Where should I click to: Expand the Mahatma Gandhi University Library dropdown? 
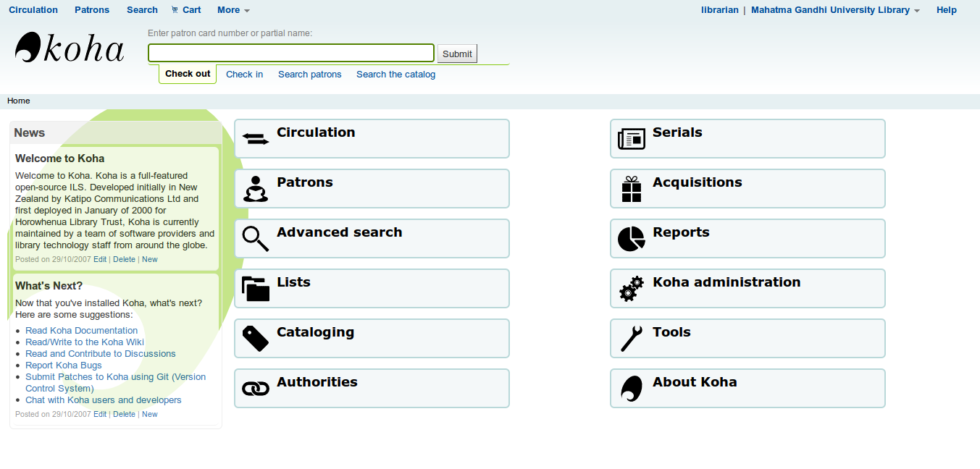pos(835,9)
